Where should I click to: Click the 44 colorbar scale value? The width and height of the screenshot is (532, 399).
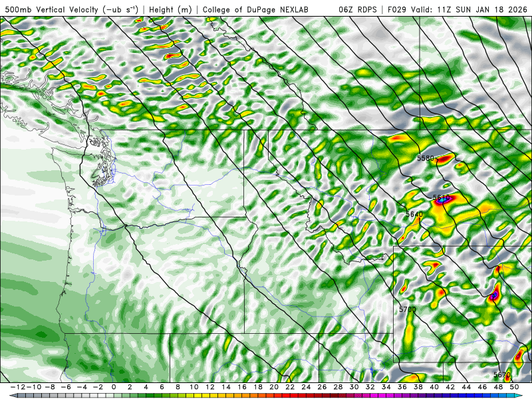click(466, 387)
